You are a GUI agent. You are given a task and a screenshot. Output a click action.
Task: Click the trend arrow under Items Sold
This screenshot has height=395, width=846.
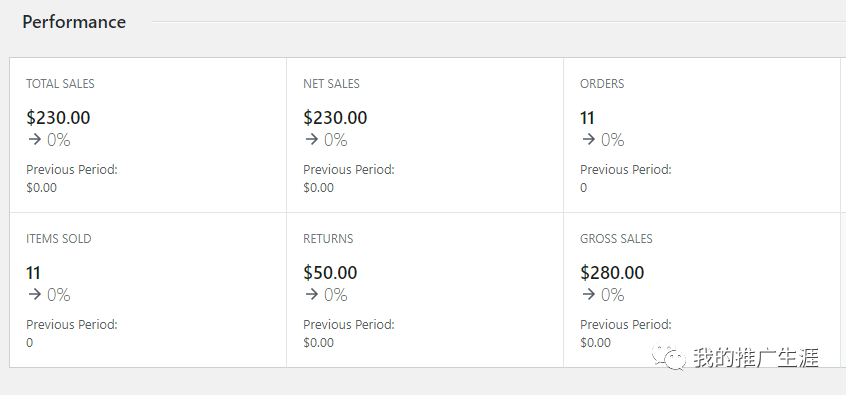tap(35, 295)
